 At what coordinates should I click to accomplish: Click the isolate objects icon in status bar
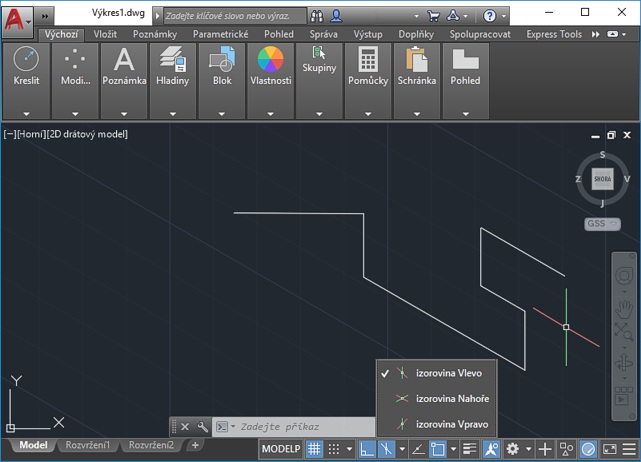click(567, 449)
